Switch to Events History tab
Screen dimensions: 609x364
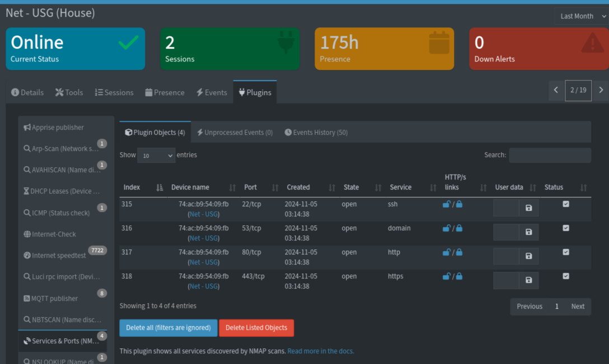point(316,132)
